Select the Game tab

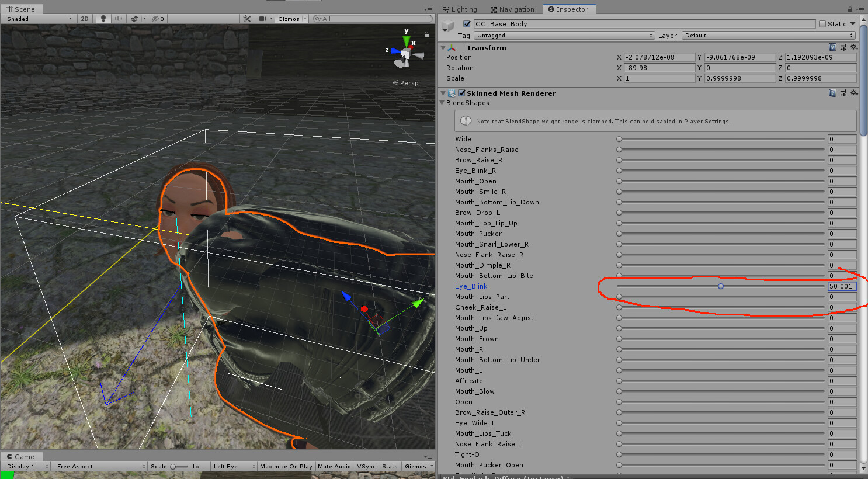(21, 456)
